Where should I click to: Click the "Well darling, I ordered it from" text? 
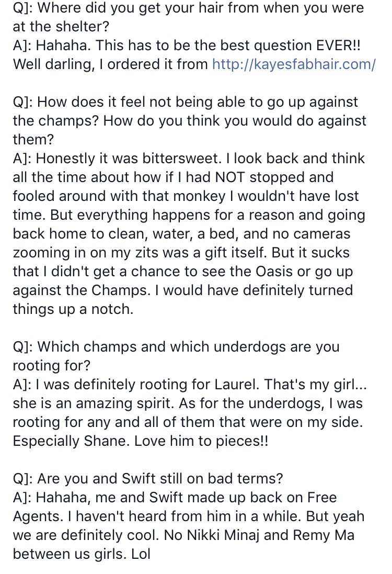(x=110, y=64)
